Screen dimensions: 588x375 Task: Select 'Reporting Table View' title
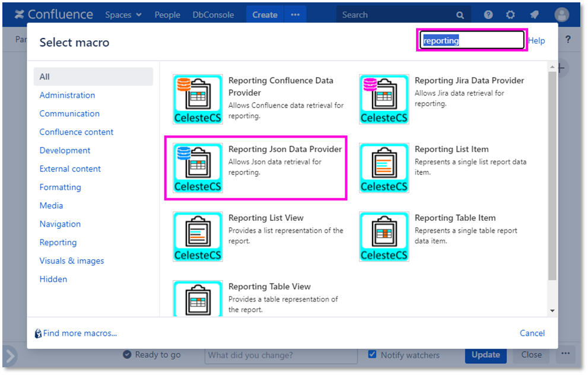[x=269, y=287]
